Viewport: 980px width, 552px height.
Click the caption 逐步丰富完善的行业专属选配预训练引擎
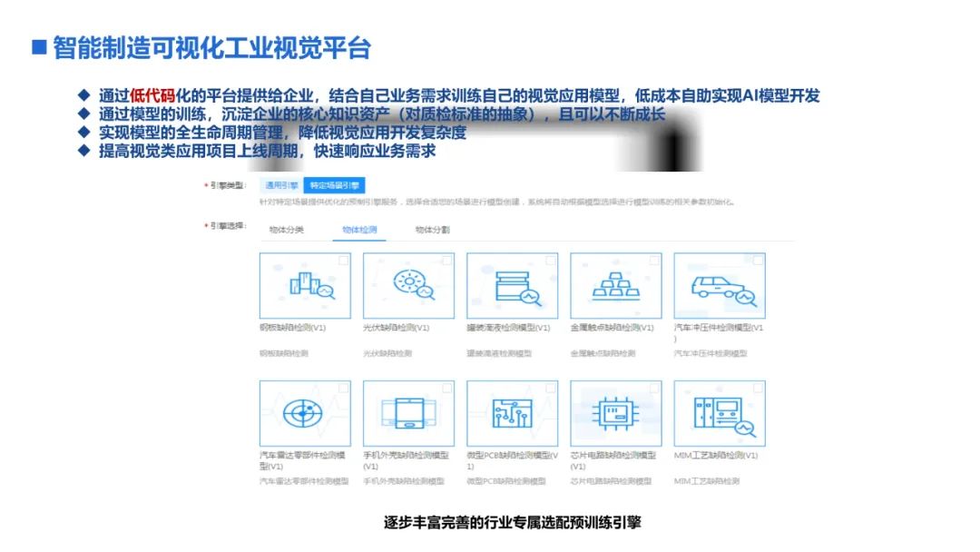513,523
